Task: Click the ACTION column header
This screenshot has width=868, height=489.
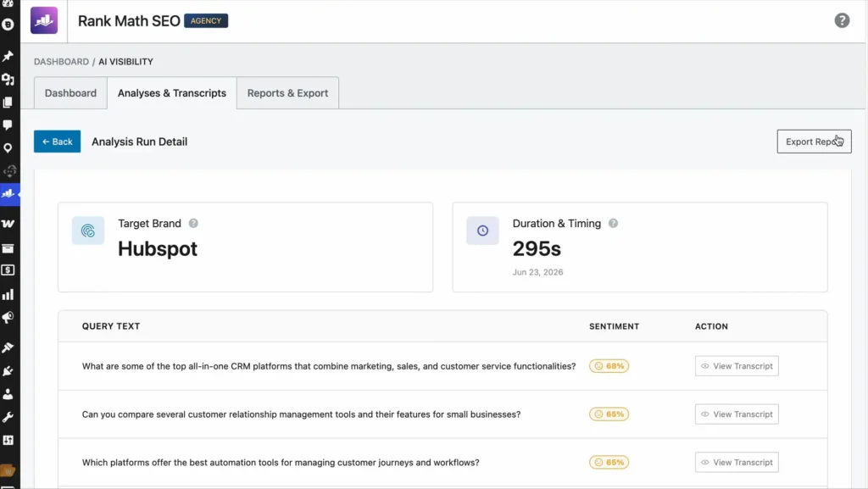Action: point(711,326)
